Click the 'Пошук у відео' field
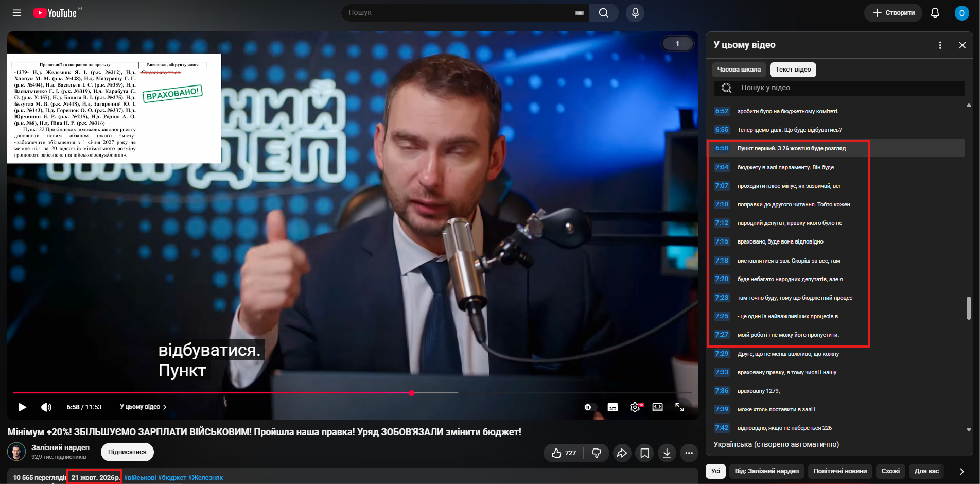The height and width of the screenshot is (484, 980). (x=839, y=88)
